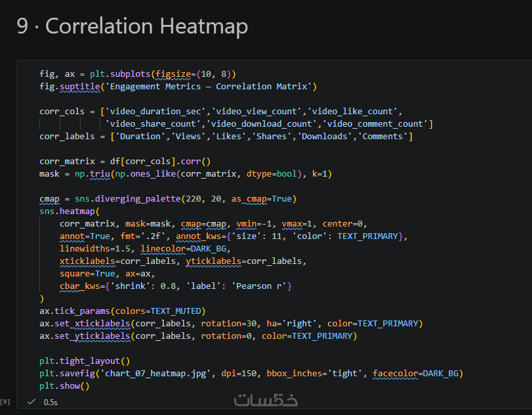Click the rotation=0 argument
532x415 pixels.
pyautogui.click(x=226, y=336)
